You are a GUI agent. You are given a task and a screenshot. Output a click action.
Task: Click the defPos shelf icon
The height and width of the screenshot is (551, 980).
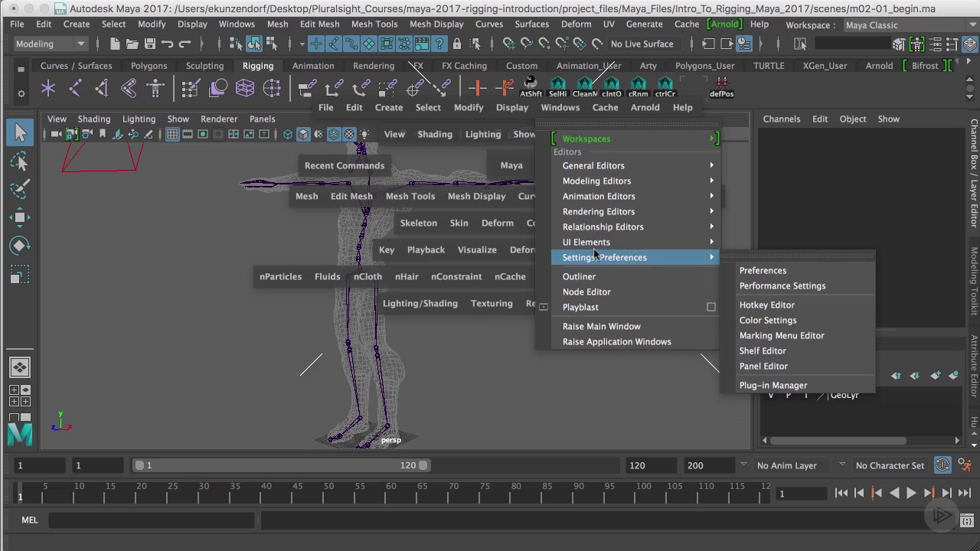pyautogui.click(x=721, y=86)
